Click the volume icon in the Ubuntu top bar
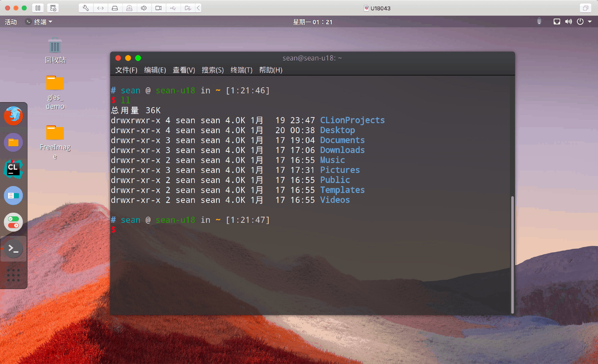Image resolution: width=598 pixels, height=364 pixels. (x=569, y=22)
